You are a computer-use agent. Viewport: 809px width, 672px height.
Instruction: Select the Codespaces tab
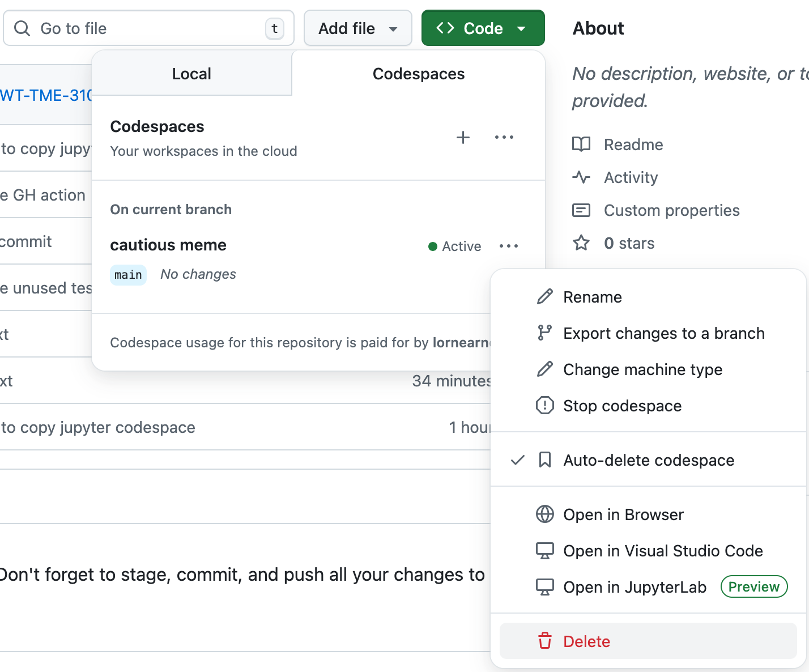418,74
